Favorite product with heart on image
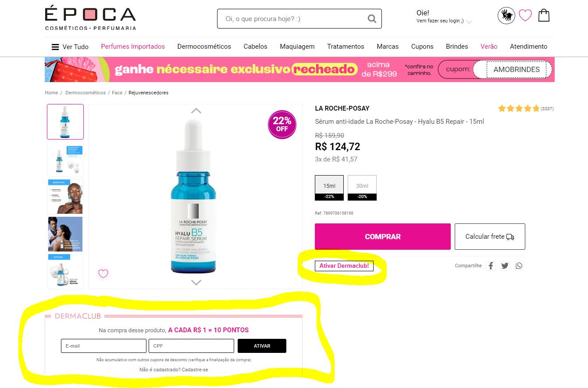 [103, 274]
